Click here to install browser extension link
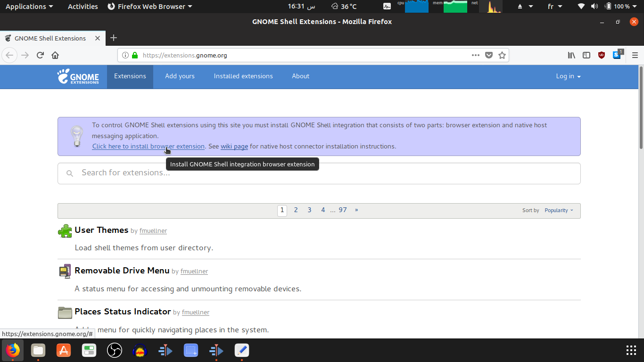The width and height of the screenshot is (644, 362). [149, 147]
